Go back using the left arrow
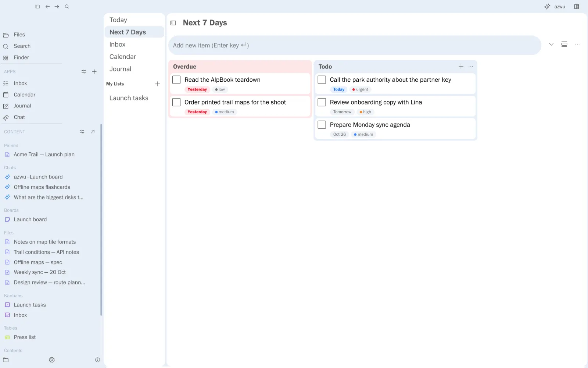Screen dimensions: 588x368 point(48,7)
